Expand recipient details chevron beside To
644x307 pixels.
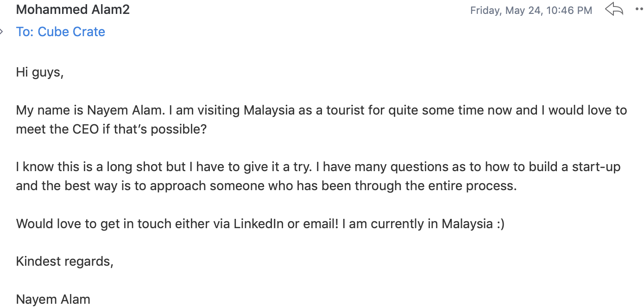pos(2,32)
